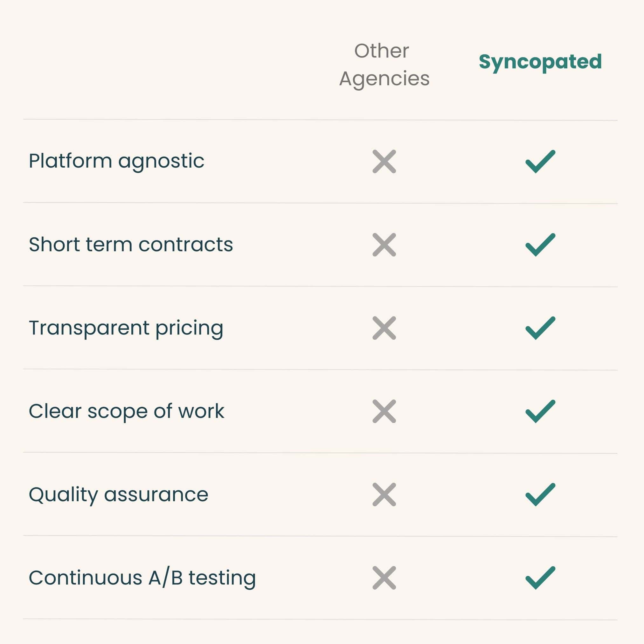This screenshot has width=644, height=644.
Task: Click the green checkmark for Quality assurance
Action: coord(540,495)
